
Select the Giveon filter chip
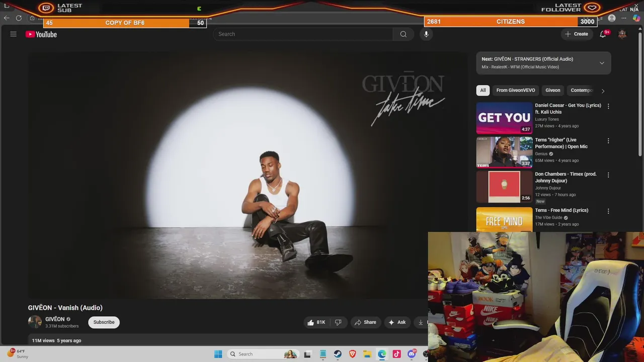pos(553,90)
